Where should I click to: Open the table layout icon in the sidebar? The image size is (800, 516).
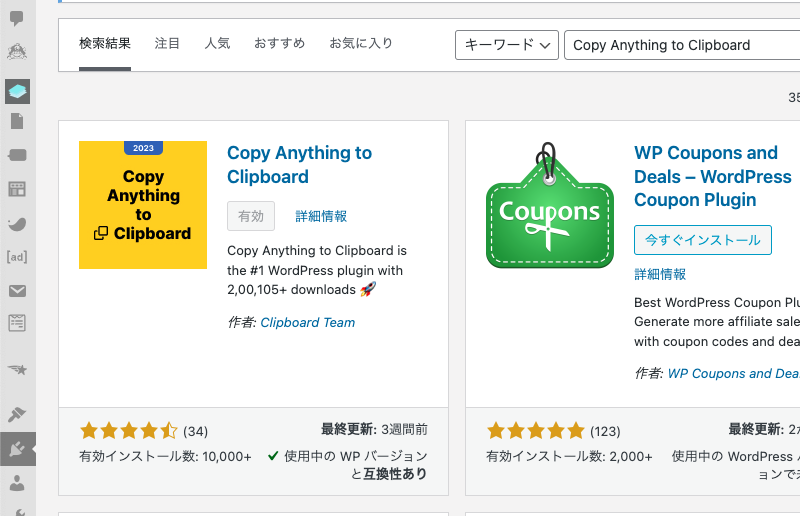click(17, 189)
